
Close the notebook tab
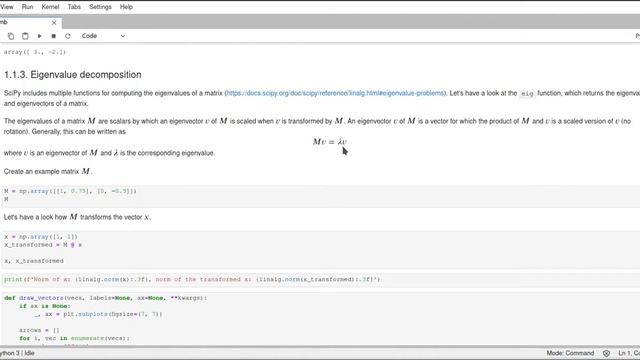(54, 23)
